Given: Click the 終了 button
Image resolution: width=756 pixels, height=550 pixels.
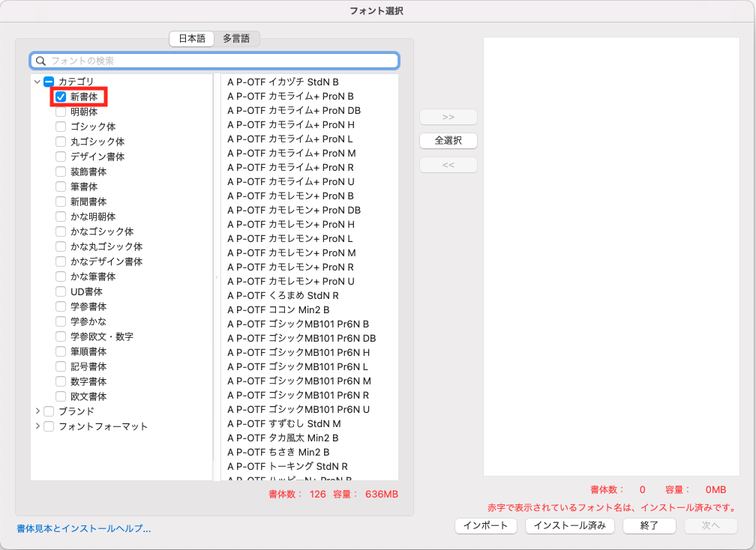Looking at the screenshot, I should (x=649, y=525).
